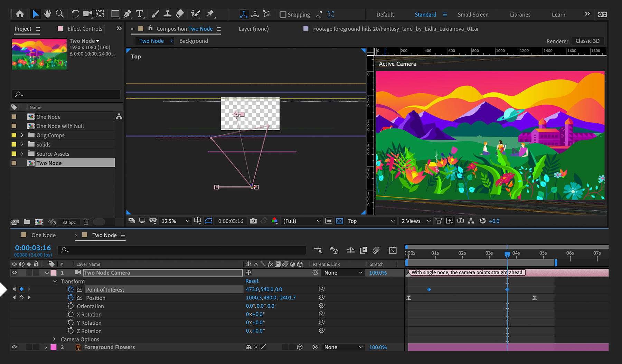Take a snapshot with the camera icon
The width and height of the screenshot is (622, 364).
[253, 221]
